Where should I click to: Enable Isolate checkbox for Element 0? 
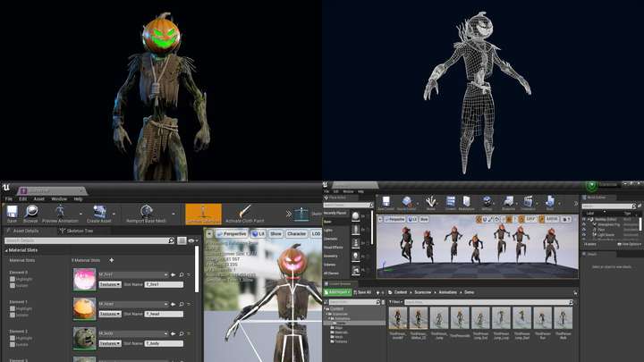pyautogui.click(x=13, y=285)
